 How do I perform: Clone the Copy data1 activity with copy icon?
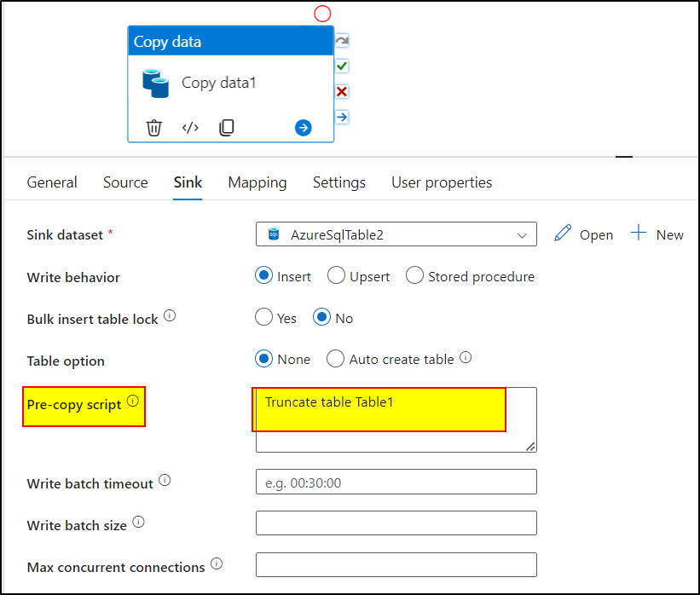pos(226,128)
